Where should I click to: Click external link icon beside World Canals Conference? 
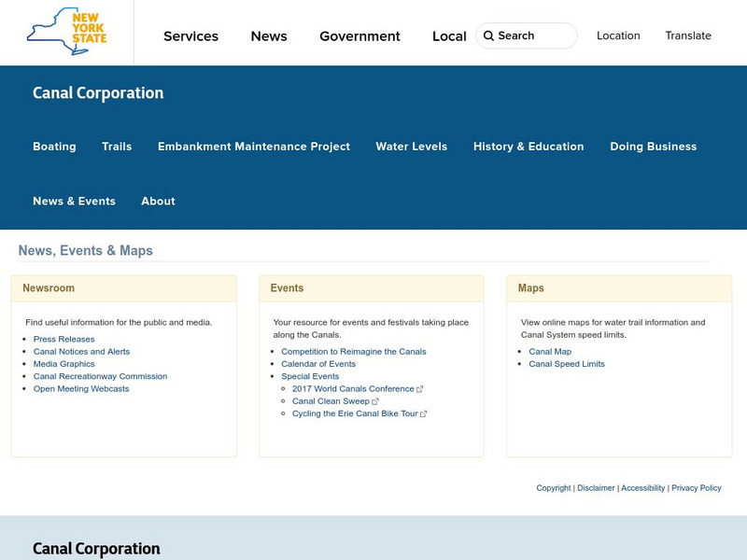point(420,389)
